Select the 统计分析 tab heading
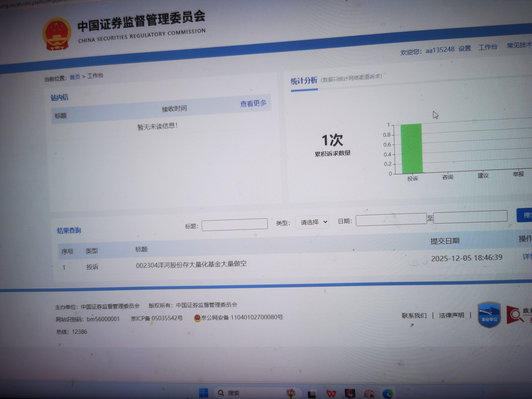Screen dimensions: 532x399 [x=304, y=81]
